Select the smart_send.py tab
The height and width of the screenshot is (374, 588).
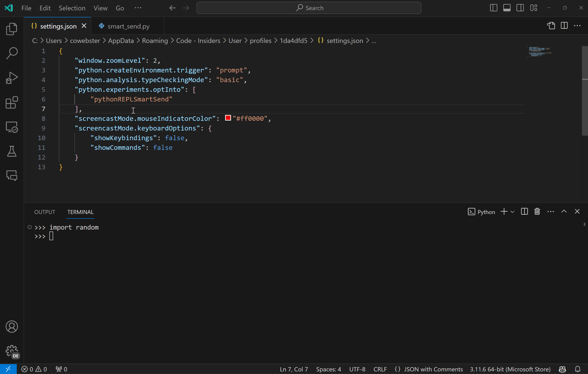[x=128, y=26]
